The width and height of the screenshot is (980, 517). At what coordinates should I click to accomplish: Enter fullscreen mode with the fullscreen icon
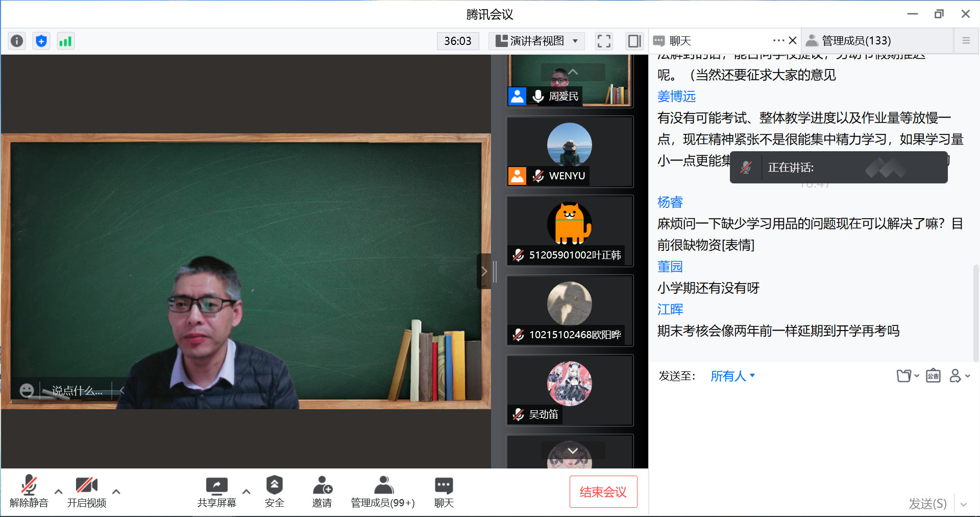pos(604,41)
